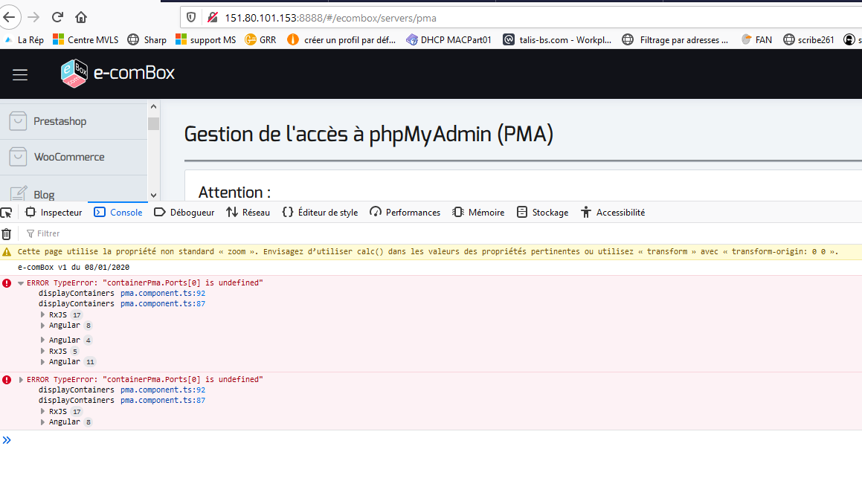Open the GRR bookmark
The height and width of the screenshot is (504, 862).
[260, 39]
